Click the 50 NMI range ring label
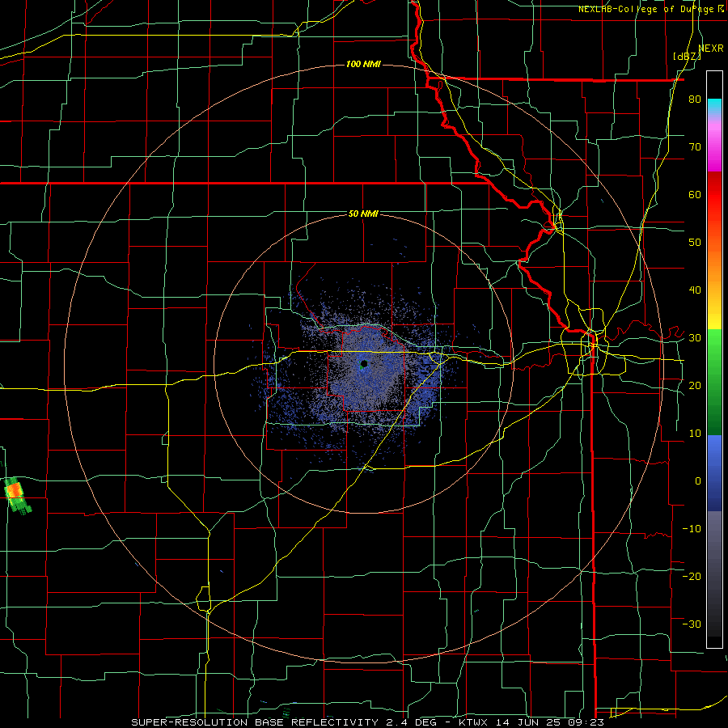This screenshot has width=728, height=728. [363, 214]
